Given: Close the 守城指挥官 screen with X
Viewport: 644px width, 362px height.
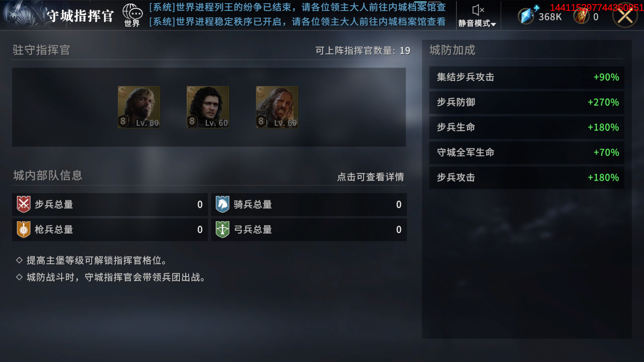Looking at the screenshot, I should tap(625, 15).
